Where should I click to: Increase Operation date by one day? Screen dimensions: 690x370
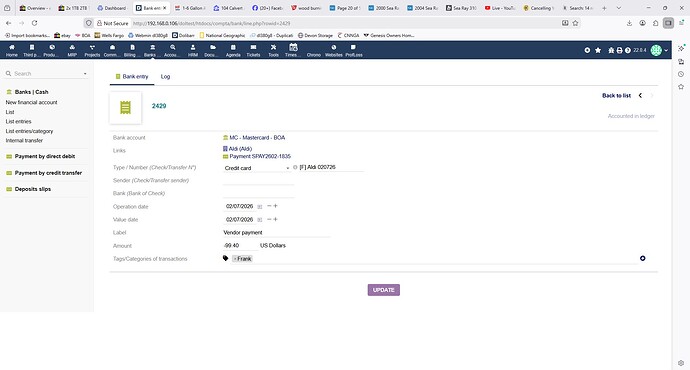(x=275, y=206)
